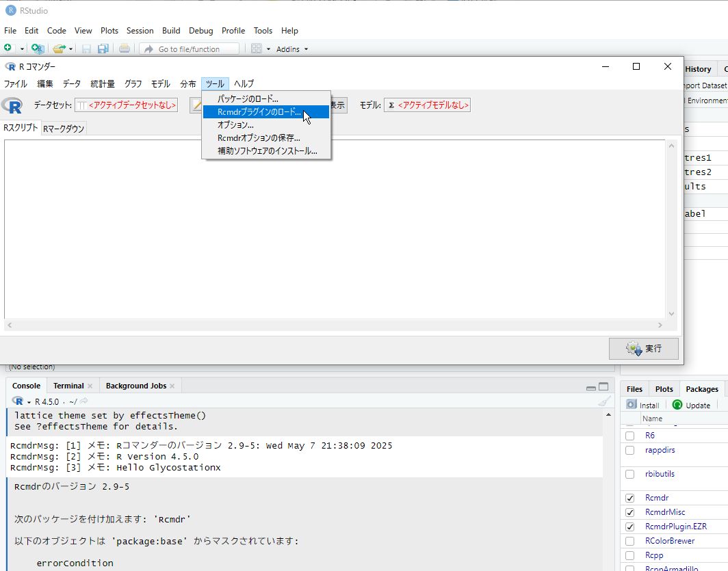The width and height of the screenshot is (728, 571).
Task: Click the RStudio app icon in title bar
Action: coord(10,10)
